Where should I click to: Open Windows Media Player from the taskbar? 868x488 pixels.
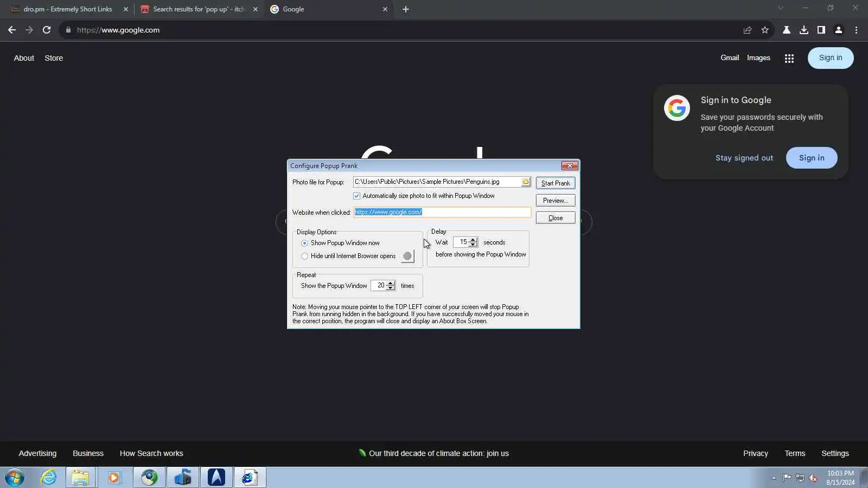pyautogui.click(x=114, y=478)
